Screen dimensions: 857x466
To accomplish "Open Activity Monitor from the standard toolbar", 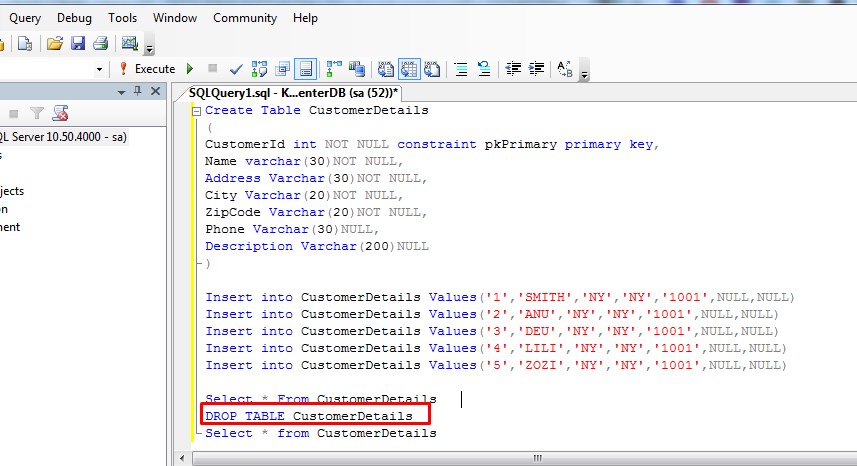I will 130,43.
